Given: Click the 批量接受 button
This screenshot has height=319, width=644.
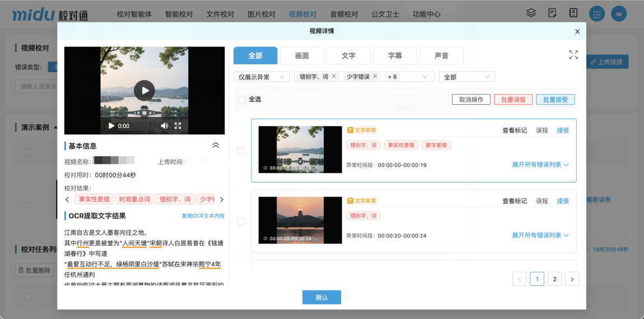Looking at the screenshot, I should coord(555,100).
